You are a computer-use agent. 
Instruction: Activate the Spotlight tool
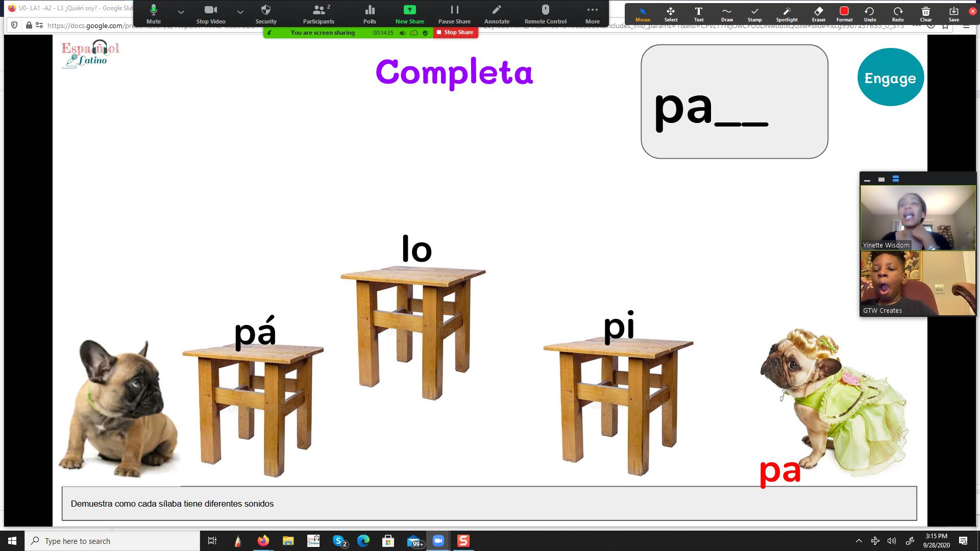(x=787, y=14)
